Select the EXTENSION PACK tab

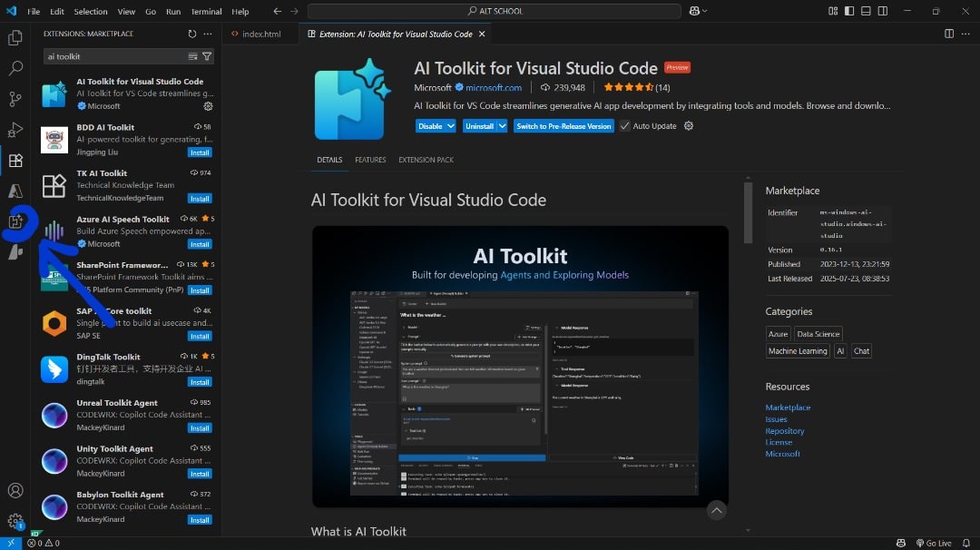coord(426,160)
